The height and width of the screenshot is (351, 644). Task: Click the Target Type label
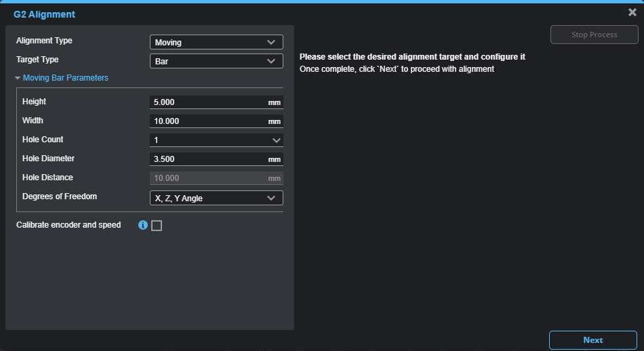coord(37,60)
